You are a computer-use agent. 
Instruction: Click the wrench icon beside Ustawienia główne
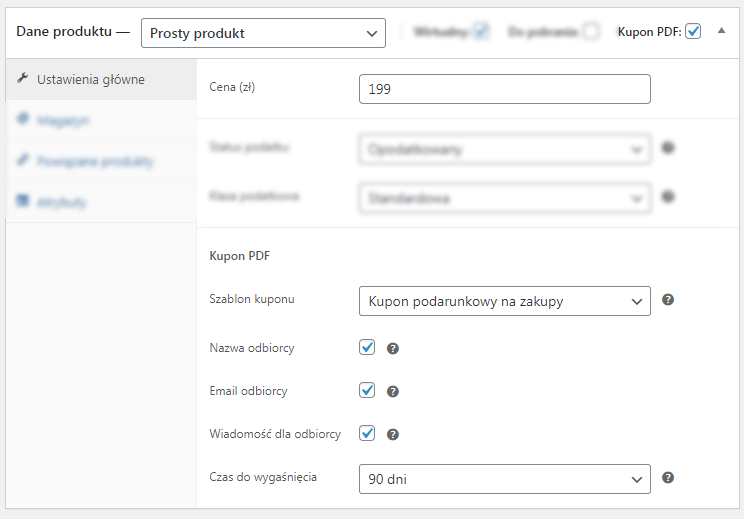[22, 78]
